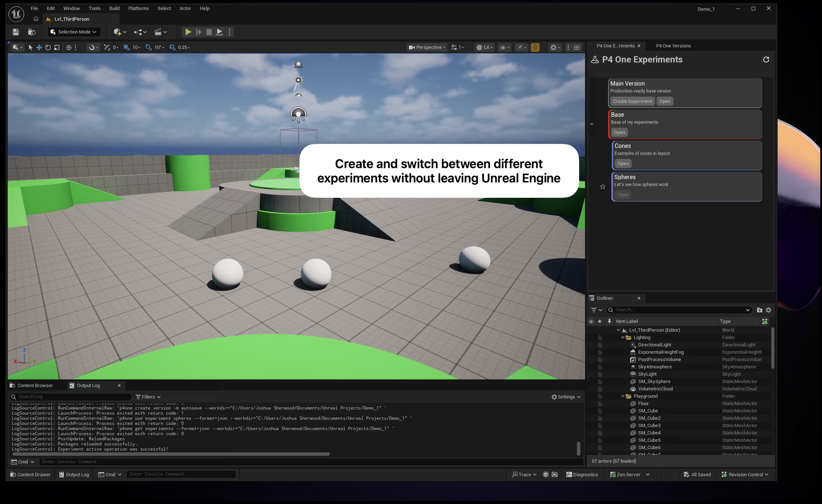
Task: Click the Outliner create folder icon
Action: [x=759, y=310]
